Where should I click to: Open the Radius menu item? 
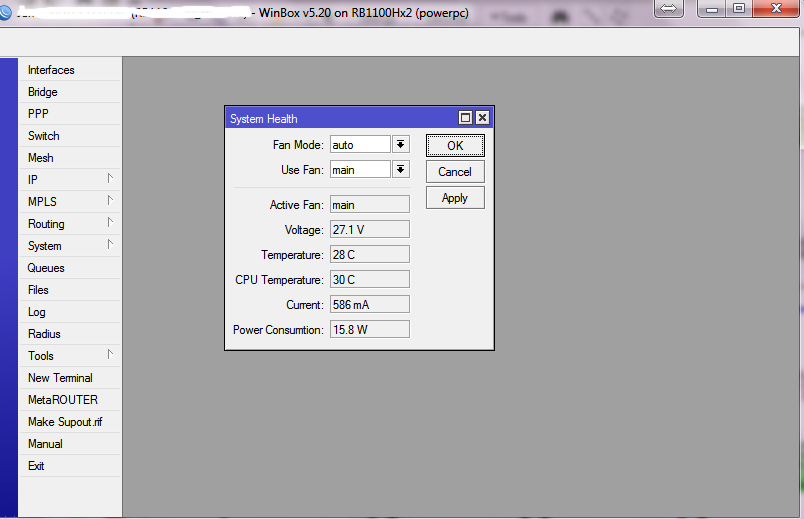pos(70,334)
